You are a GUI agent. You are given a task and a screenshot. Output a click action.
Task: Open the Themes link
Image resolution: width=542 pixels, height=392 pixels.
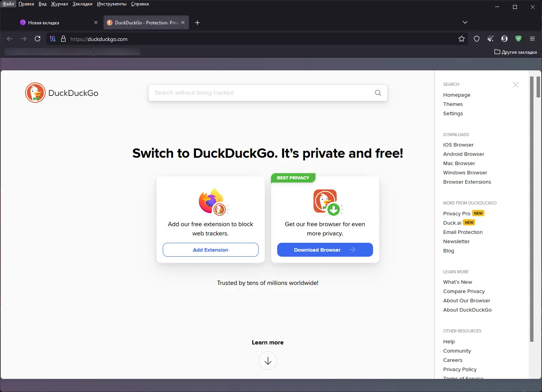pyautogui.click(x=453, y=104)
